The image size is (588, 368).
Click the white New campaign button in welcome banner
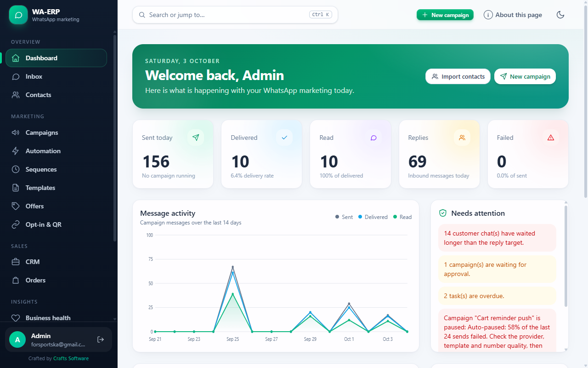coord(525,76)
